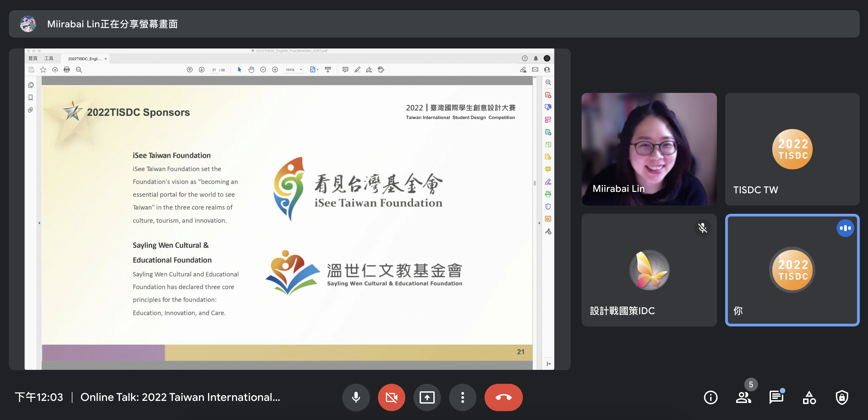Screen dimensions: 868x420
Task: Open meeting details info icon
Action: point(710,397)
